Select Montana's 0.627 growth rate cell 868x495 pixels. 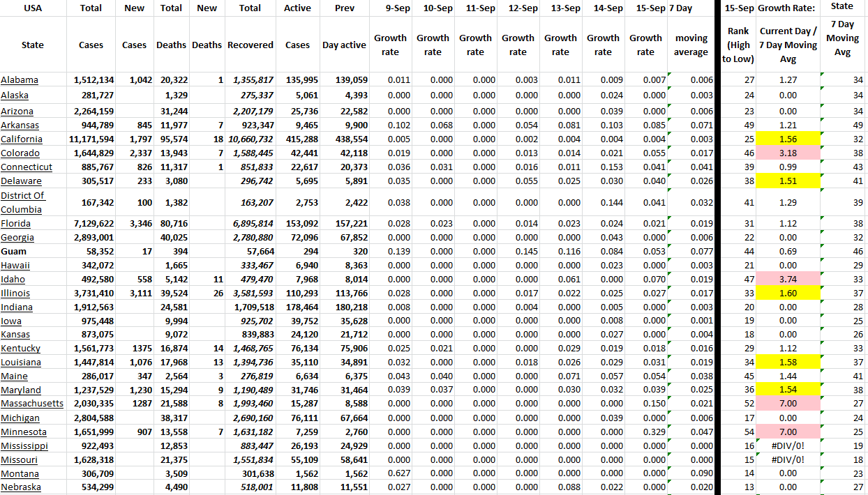[390, 473]
